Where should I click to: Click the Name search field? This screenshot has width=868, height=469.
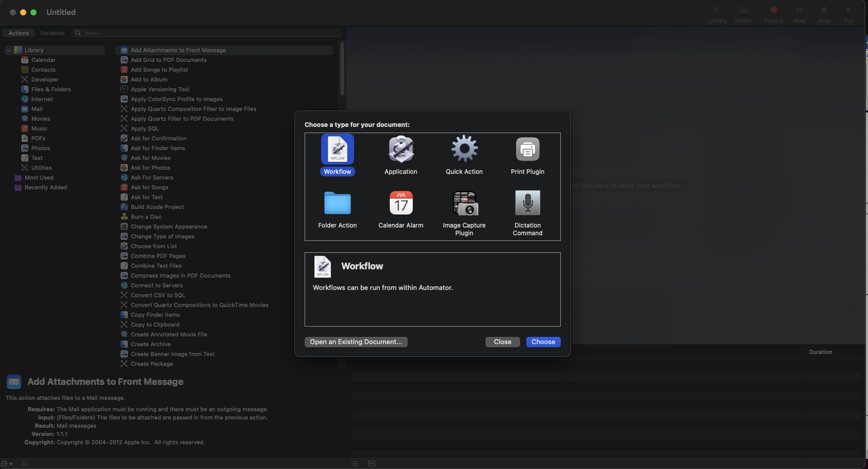206,33
